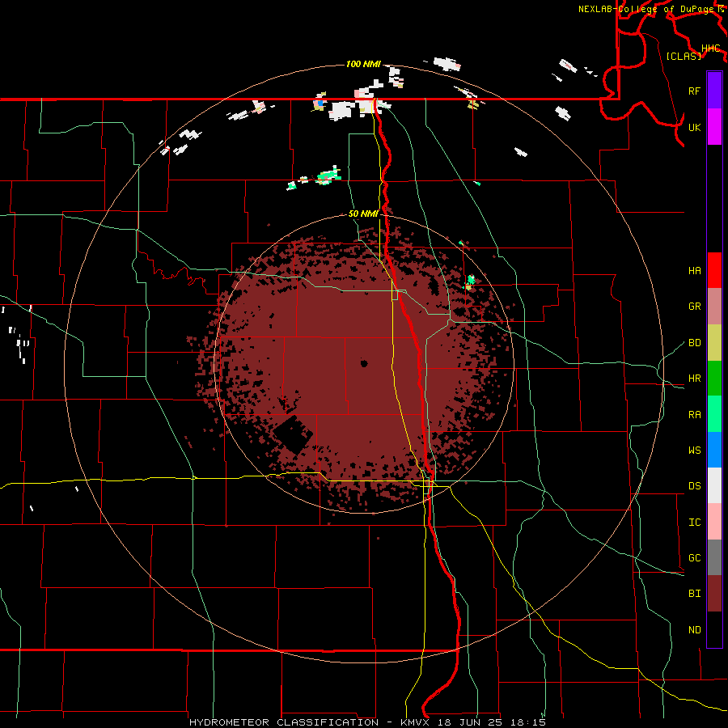Click the 18:15 timestamp

click(530, 722)
